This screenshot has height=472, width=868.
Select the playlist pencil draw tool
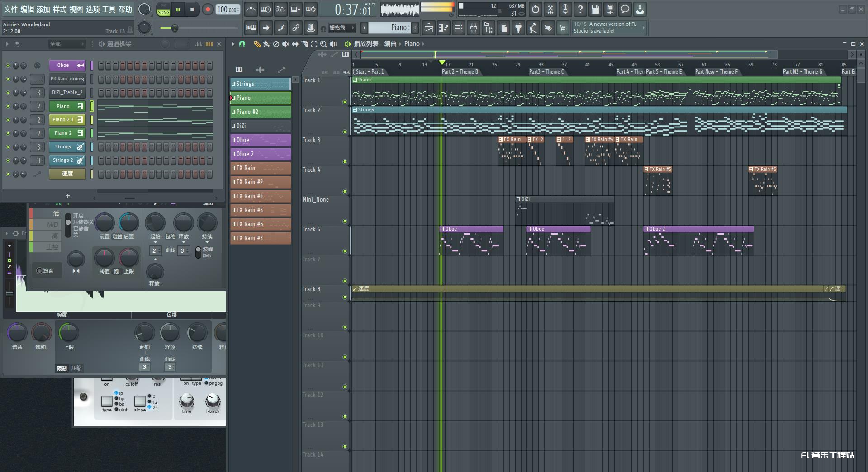[x=257, y=44]
